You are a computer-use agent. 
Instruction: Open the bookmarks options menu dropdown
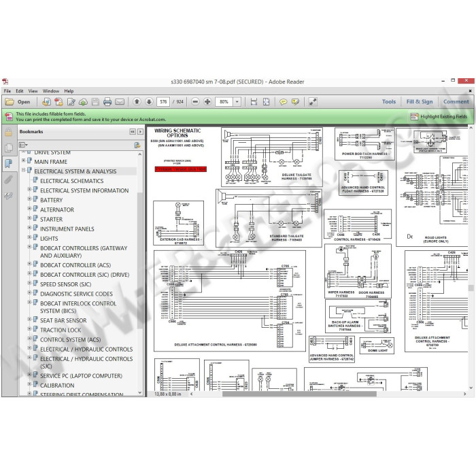(x=23, y=145)
